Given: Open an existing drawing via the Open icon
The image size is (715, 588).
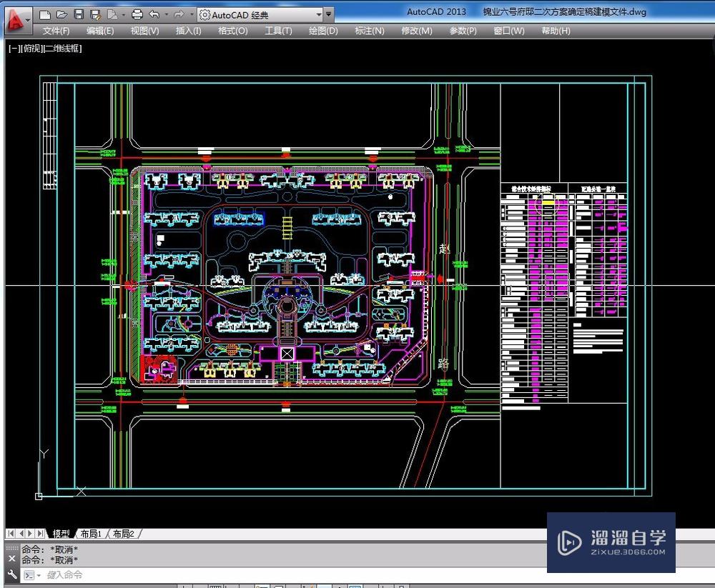Looking at the screenshot, I should tap(61, 14).
